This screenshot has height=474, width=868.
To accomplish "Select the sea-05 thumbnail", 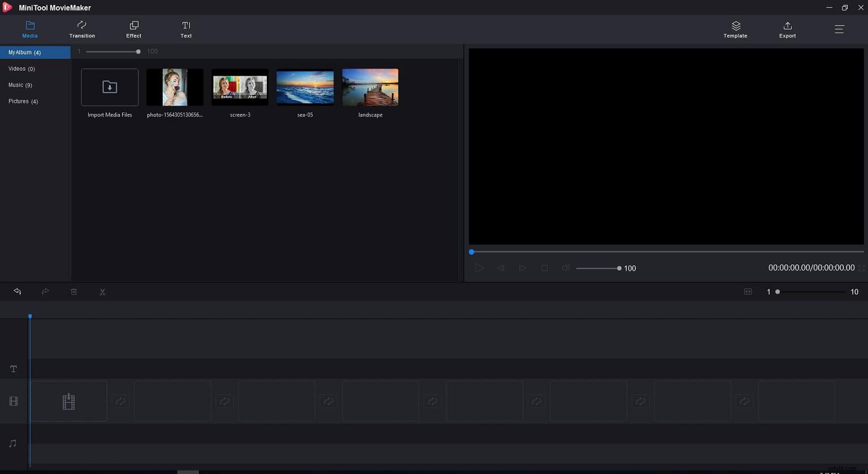I will 305,88.
